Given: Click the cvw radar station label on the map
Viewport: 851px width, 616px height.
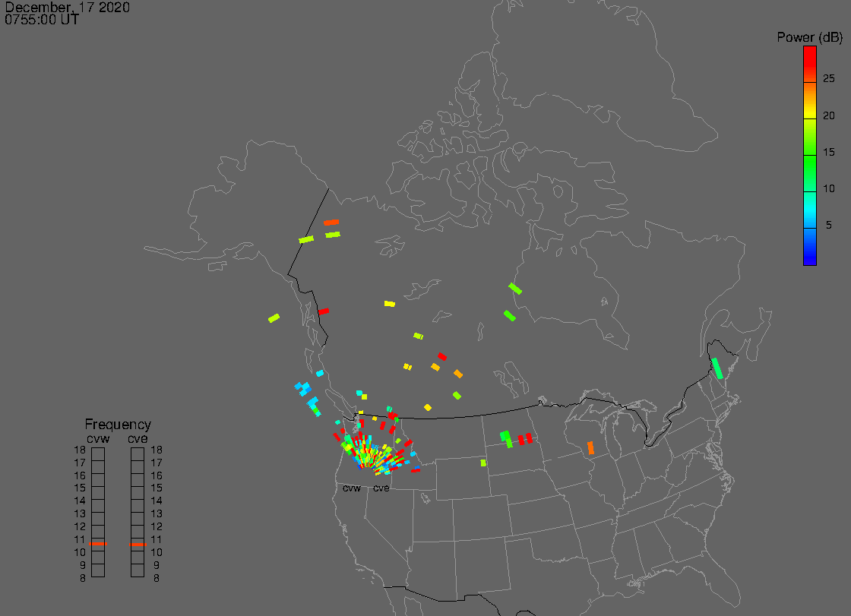Looking at the screenshot, I should coord(352,488).
